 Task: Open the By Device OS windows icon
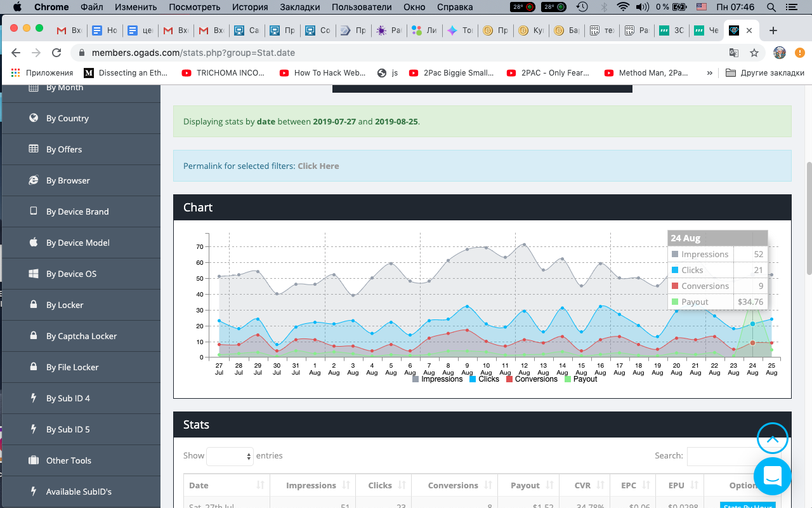(x=34, y=273)
